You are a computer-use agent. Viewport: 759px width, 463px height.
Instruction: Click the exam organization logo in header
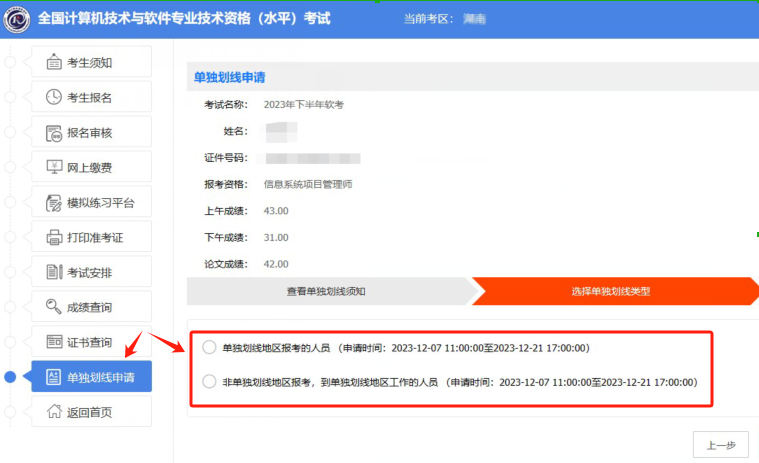tap(17, 19)
